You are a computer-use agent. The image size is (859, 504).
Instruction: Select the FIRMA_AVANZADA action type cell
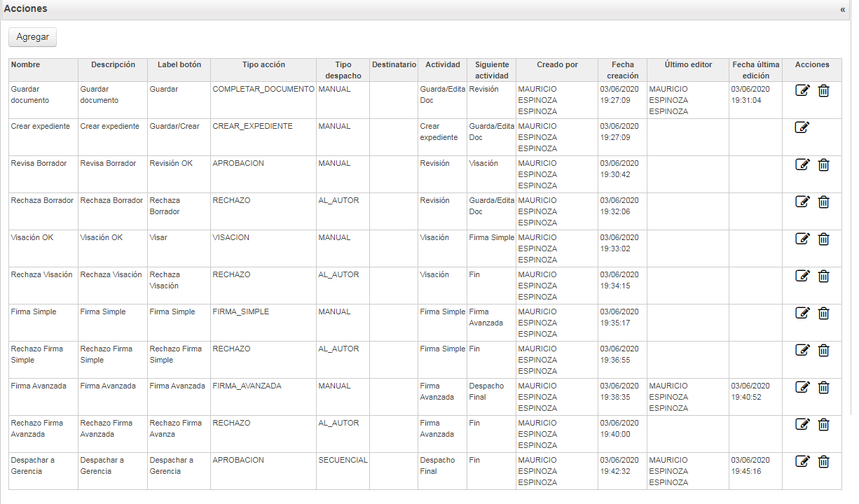pyautogui.click(x=263, y=397)
